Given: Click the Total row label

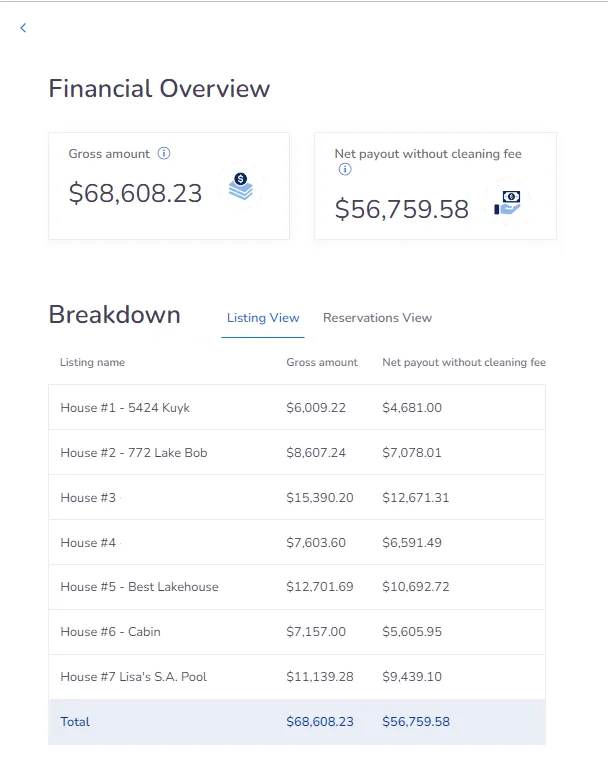Looking at the screenshot, I should (75, 722).
